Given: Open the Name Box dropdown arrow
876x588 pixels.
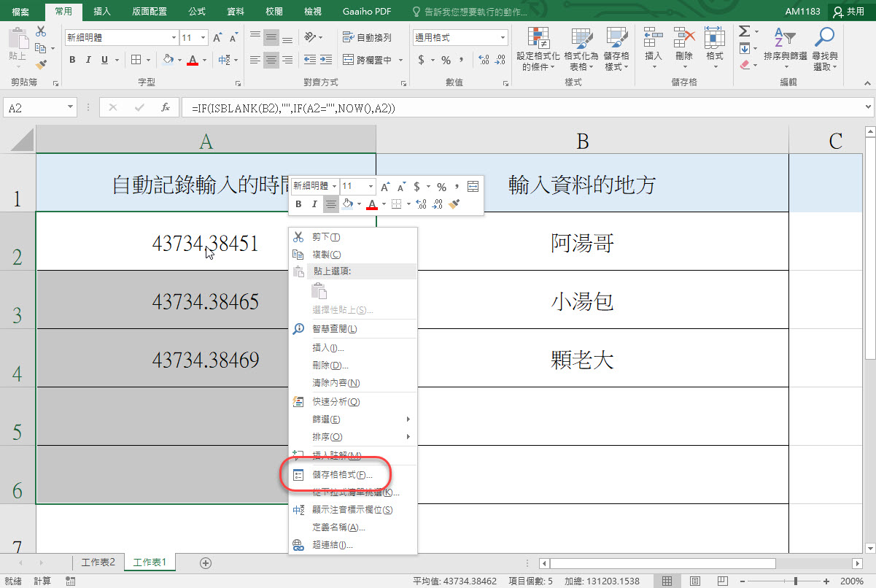Looking at the screenshot, I should coord(70,107).
